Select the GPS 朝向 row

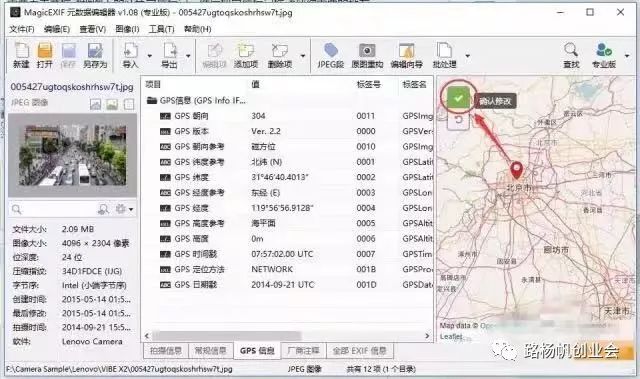pos(288,116)
